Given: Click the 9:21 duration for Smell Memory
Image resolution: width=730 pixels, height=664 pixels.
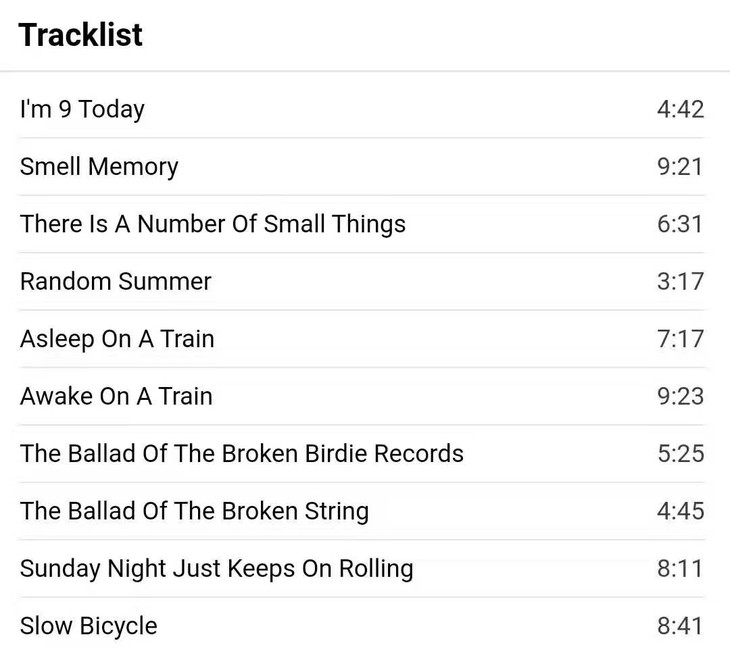Looking at the screenshot, I should pos(680,166).
